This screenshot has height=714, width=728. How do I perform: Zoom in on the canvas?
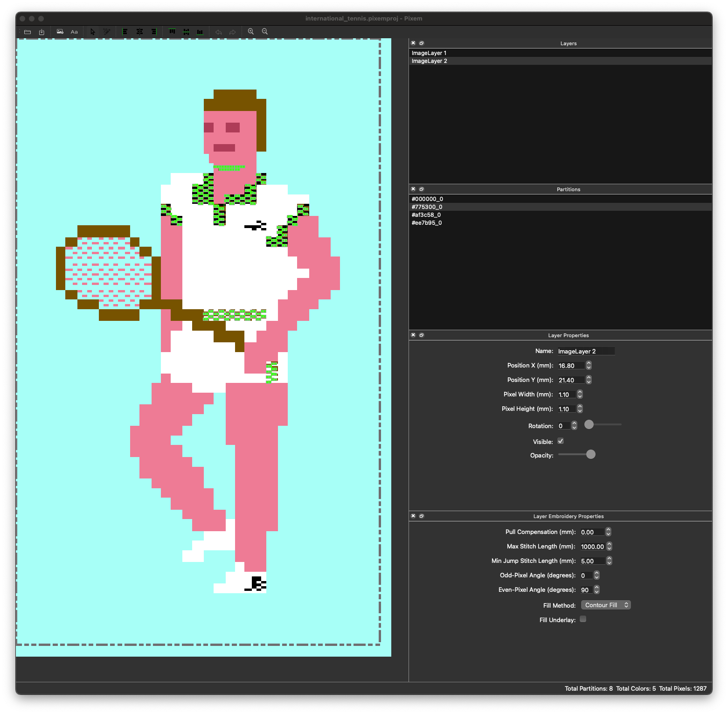[x=251, y=32]
